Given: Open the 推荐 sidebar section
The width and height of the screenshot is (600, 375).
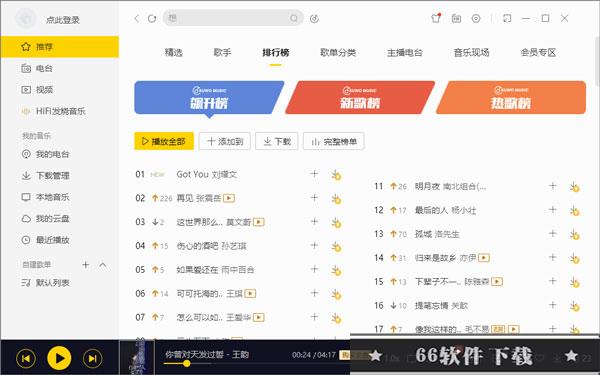Looking at the screenshot, I should tap(60, 47).
